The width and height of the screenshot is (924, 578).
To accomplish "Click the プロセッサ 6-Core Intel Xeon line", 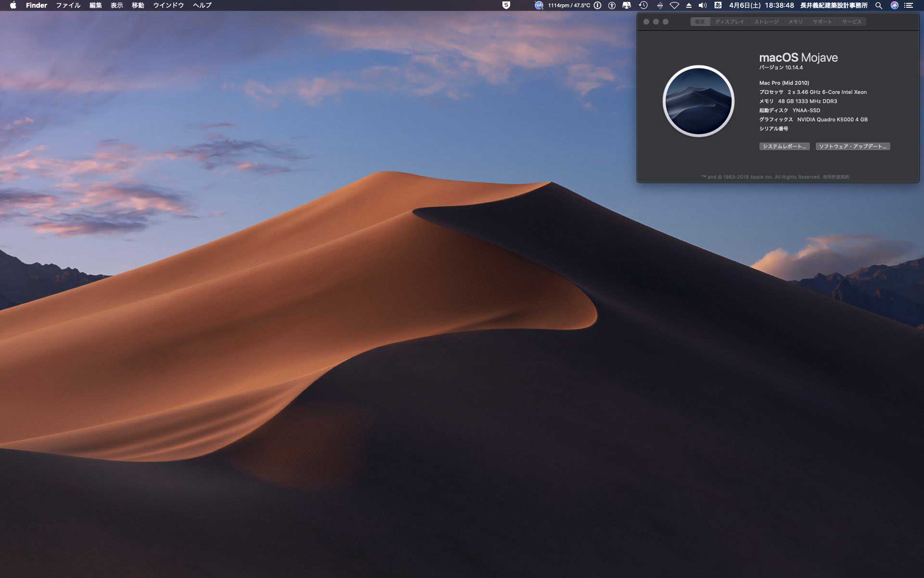I will (x=813, y=92).
